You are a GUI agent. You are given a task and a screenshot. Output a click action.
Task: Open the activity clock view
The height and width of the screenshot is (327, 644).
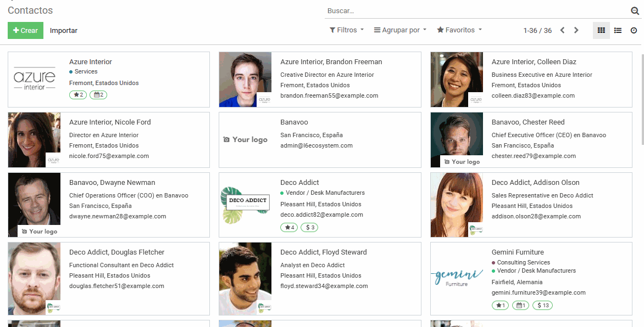click(x=634, y=30)
